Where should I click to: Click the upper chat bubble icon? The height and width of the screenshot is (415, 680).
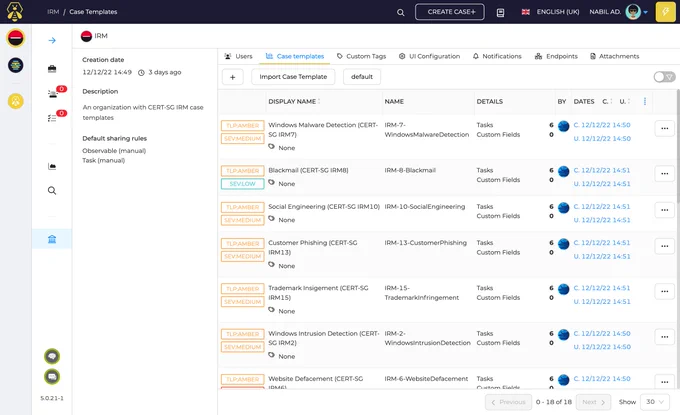(x=52, y=356)
